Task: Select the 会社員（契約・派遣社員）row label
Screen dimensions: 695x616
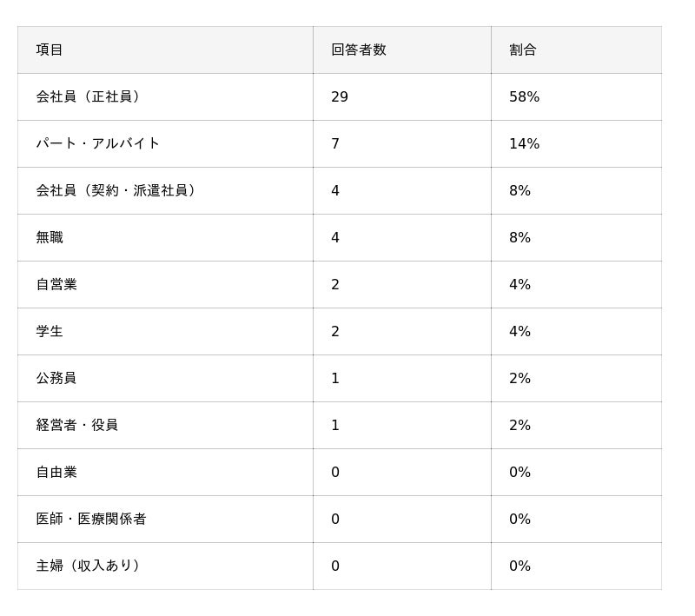Action: 116,190
